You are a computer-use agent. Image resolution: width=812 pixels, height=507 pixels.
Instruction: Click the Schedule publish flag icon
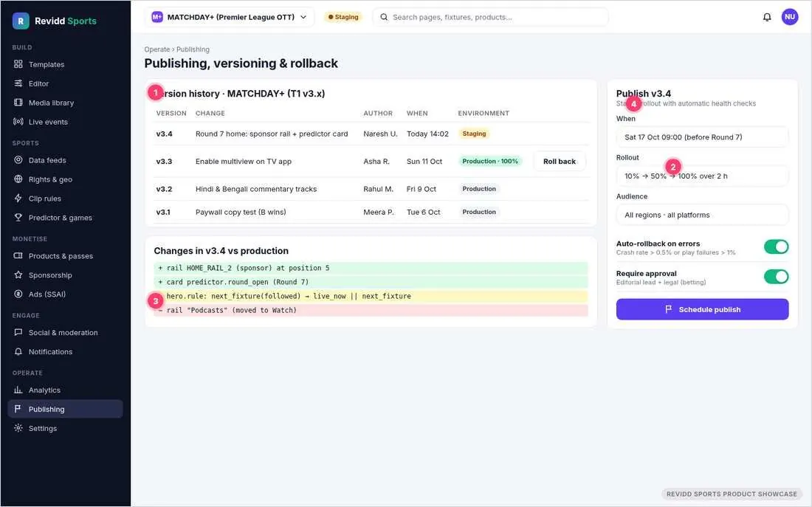click(669, 309)
